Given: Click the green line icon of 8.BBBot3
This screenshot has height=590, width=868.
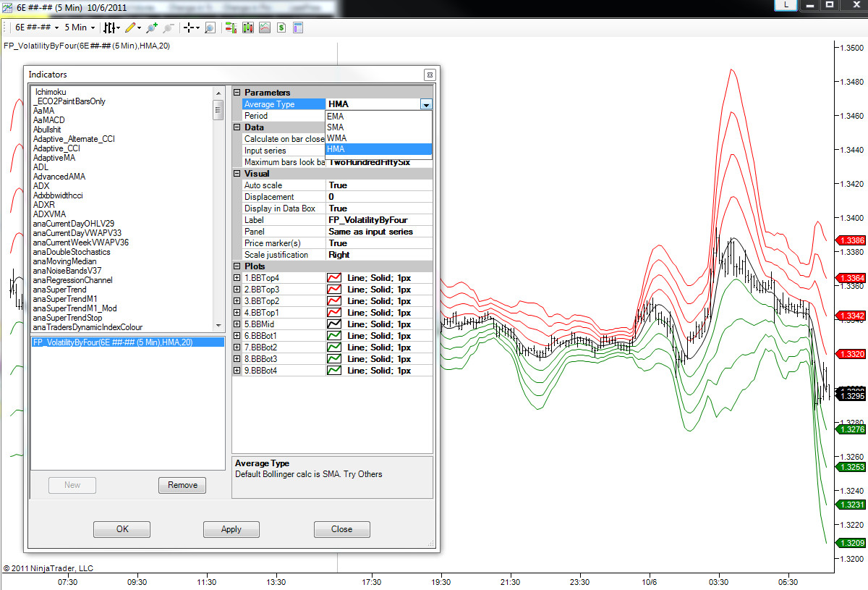Looking at the screenshot, I should (335, 359).
